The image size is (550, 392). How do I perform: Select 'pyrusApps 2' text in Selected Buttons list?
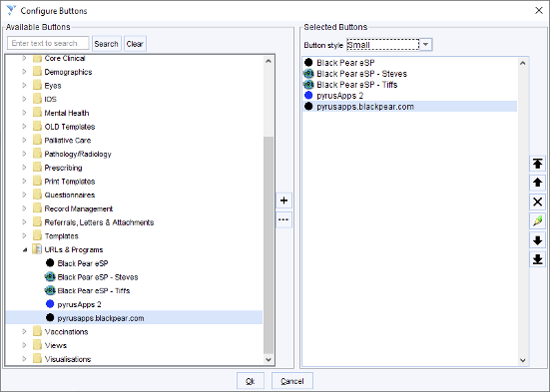(339, 96)
